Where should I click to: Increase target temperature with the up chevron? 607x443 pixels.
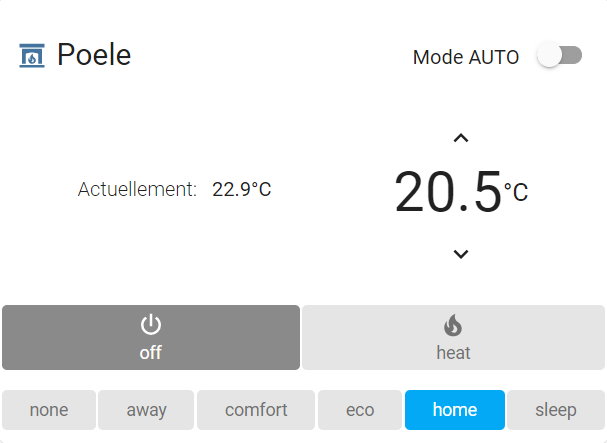point(460,138)
